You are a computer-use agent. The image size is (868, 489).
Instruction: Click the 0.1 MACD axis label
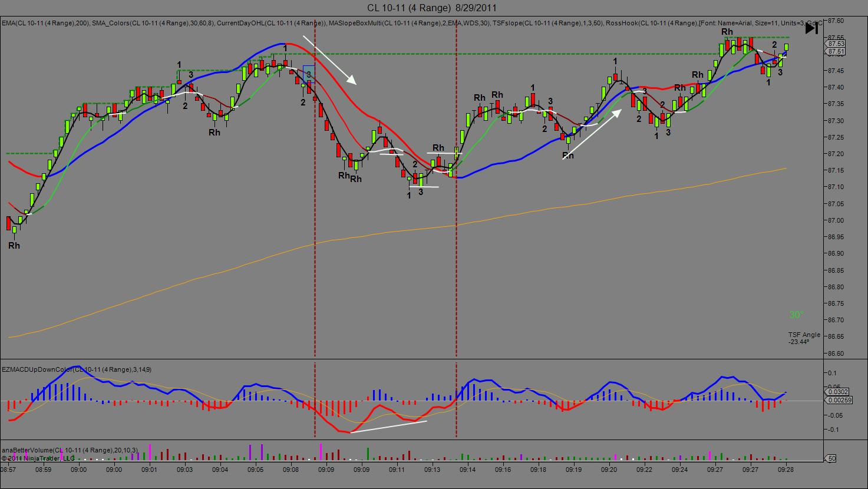(832, 373)
